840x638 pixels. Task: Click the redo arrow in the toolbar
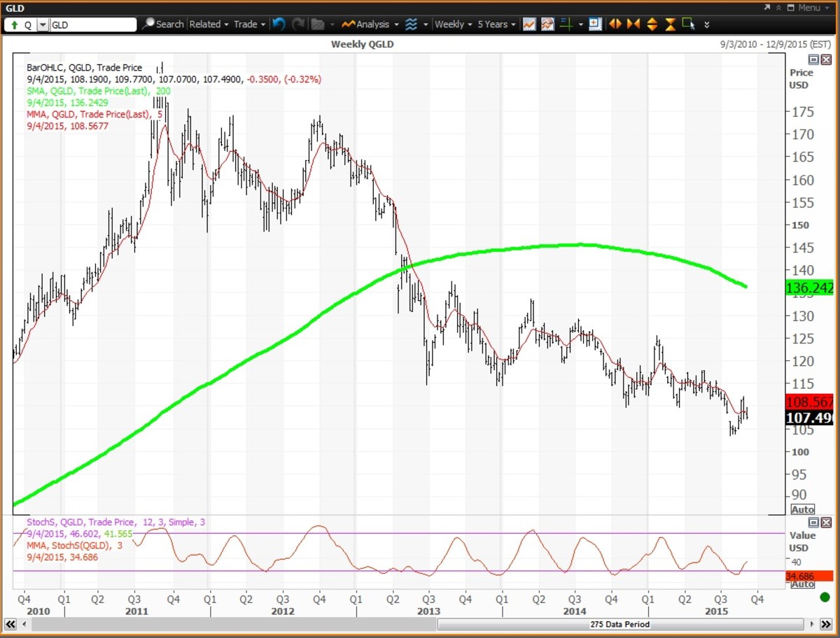click(298, 24)
